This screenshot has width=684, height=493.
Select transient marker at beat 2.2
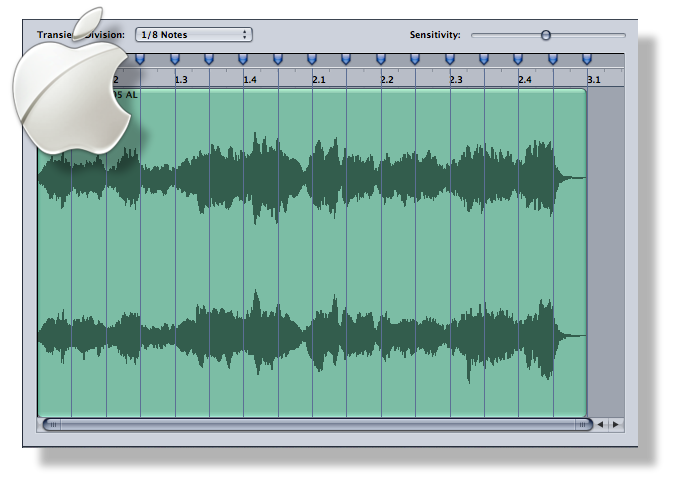380,60
